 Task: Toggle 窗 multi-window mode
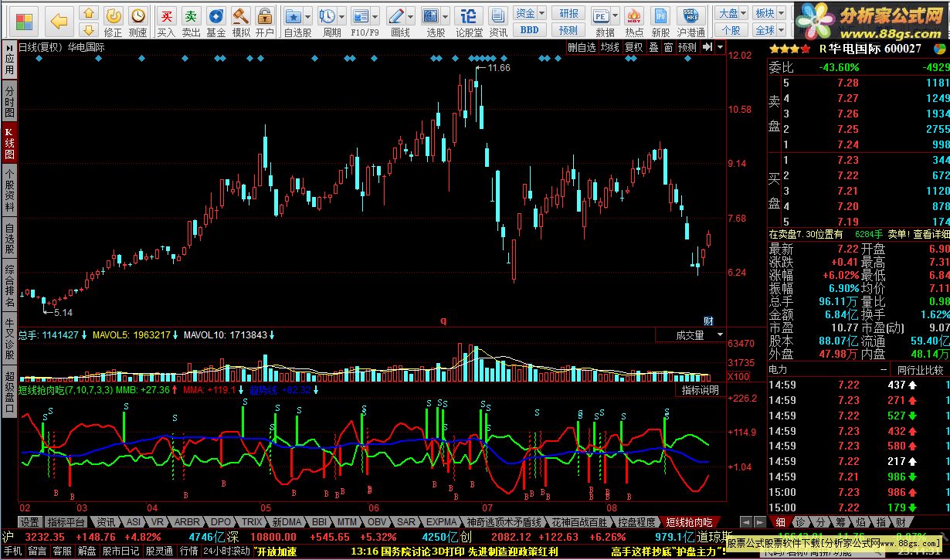(x=668, y=47)
